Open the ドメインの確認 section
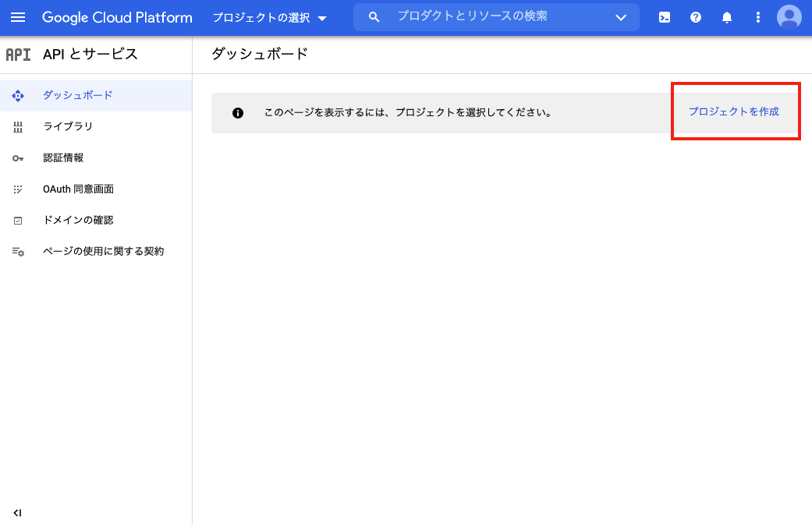 click(78, 220)
